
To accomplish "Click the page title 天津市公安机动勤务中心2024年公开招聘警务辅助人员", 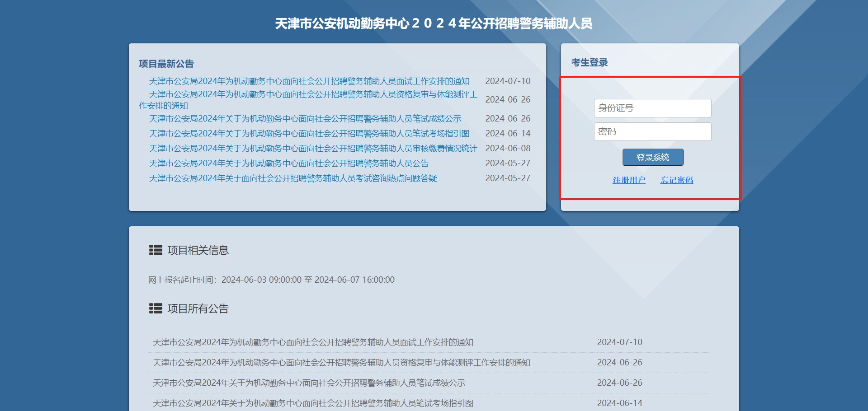I will click(434, 23).
